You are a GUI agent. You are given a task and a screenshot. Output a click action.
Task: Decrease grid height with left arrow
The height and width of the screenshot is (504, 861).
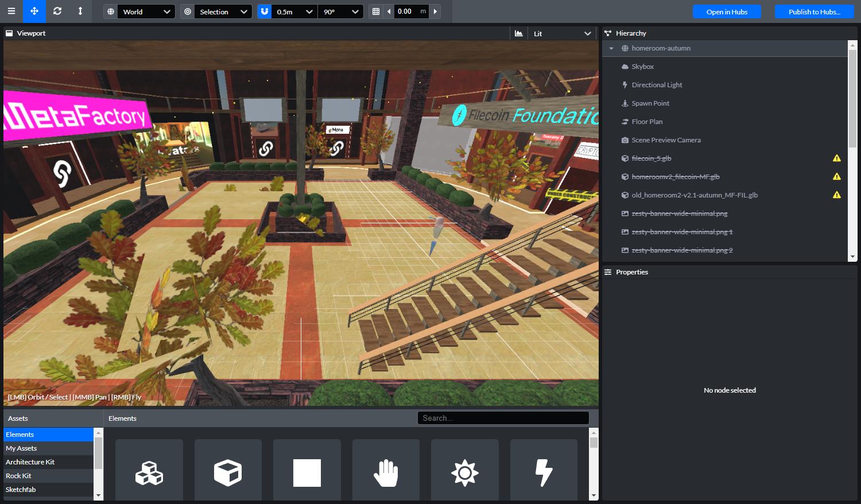point(389,11)
